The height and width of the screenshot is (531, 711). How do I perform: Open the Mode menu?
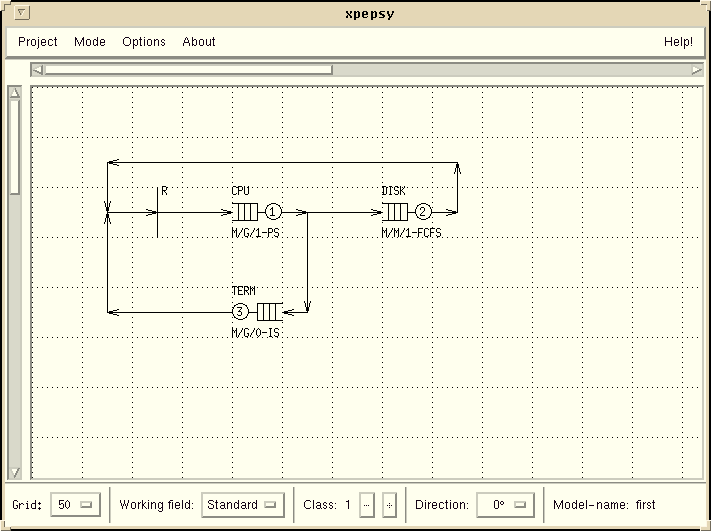(89, 42)
